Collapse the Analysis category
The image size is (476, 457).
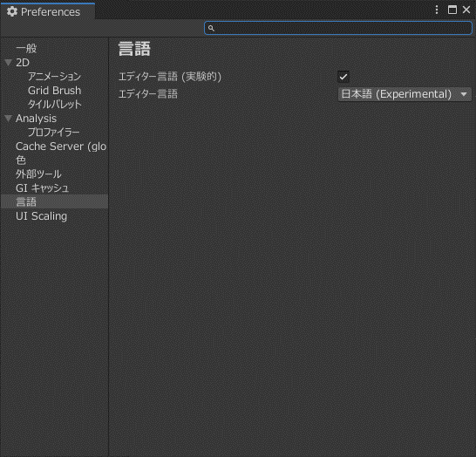[8, 119]
